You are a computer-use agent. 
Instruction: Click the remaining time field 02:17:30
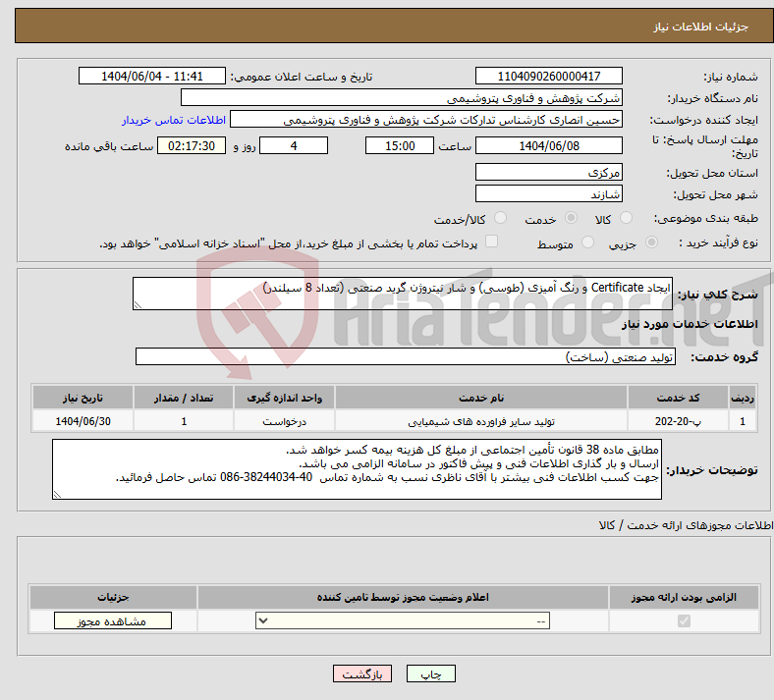coord(192,145)
